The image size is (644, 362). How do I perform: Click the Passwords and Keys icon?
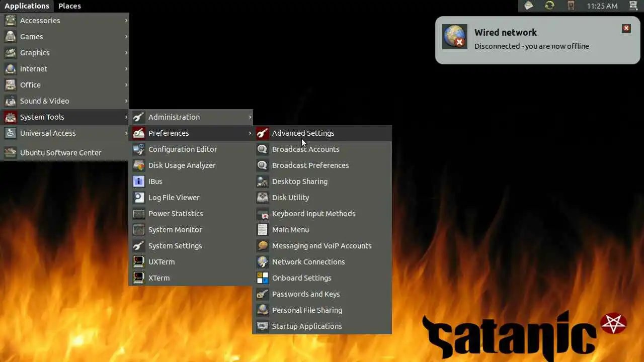click(263, 294)
